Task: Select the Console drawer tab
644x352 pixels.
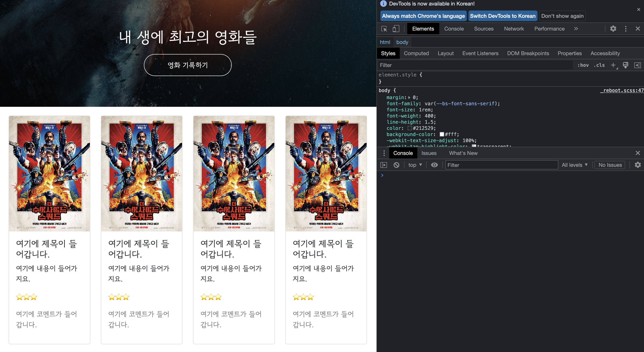Action: coord(403,153)
